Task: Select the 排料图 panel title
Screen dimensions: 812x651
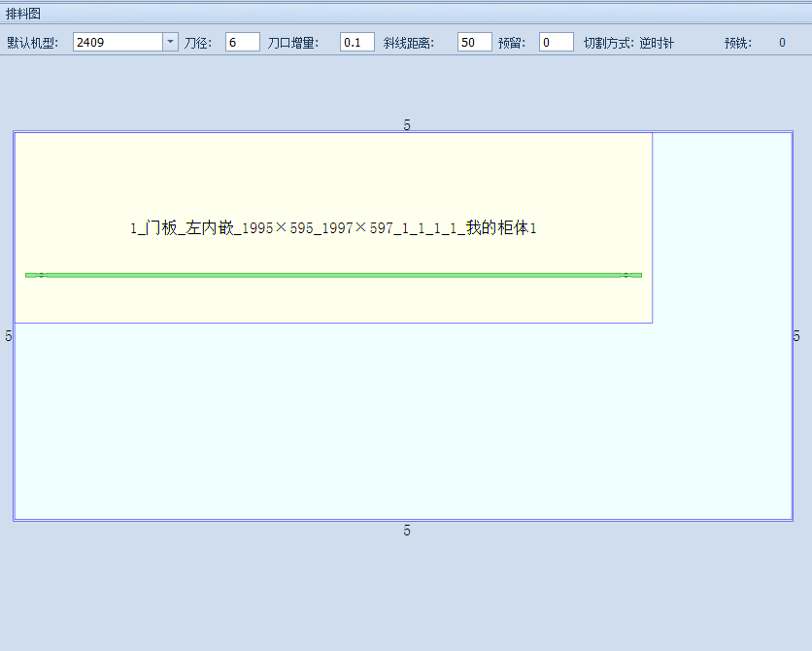Action: (23, 14)
